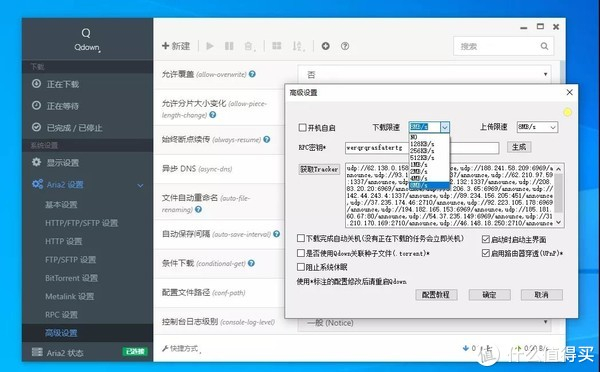Tick 是否使用Qdown关联种子文件 checkbox
Image resolution: width=600 pixels, height=372 pixels.
coord(301,253)
